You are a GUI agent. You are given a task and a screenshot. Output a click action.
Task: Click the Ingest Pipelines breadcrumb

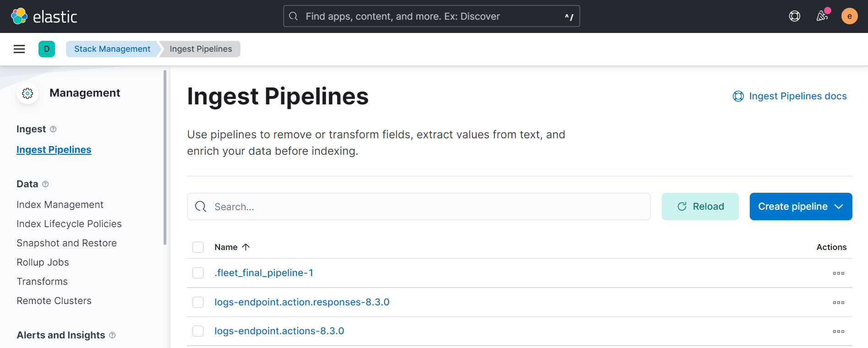[201, 49]
